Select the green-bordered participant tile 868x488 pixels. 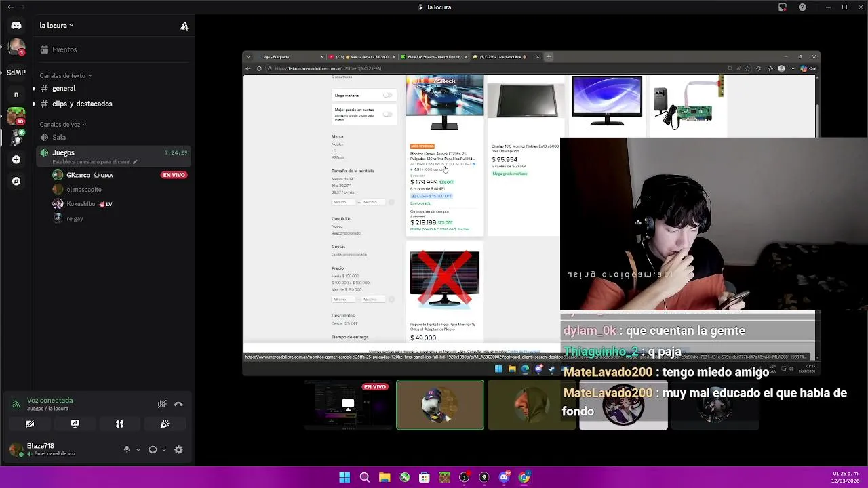pos(440,405)
